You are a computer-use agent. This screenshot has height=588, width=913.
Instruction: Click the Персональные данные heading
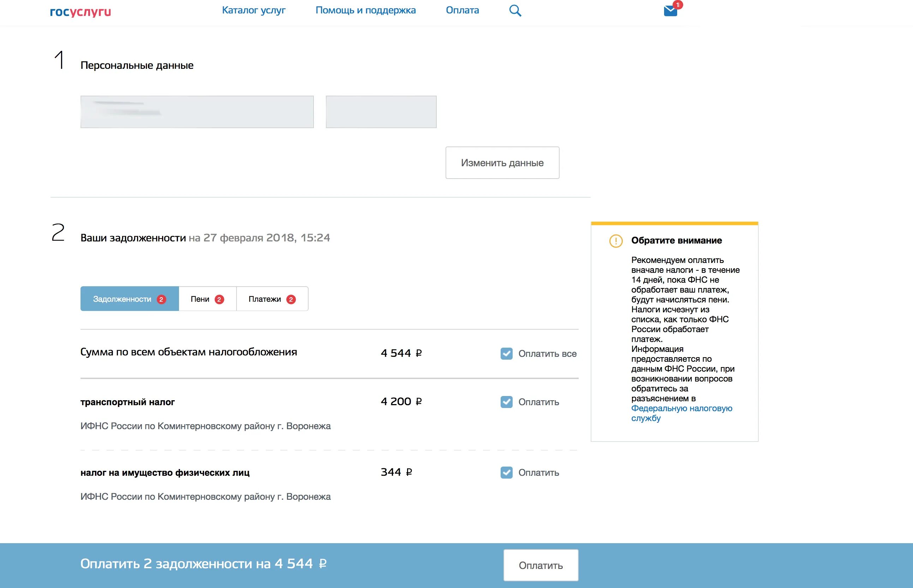(x=137, y=65)
